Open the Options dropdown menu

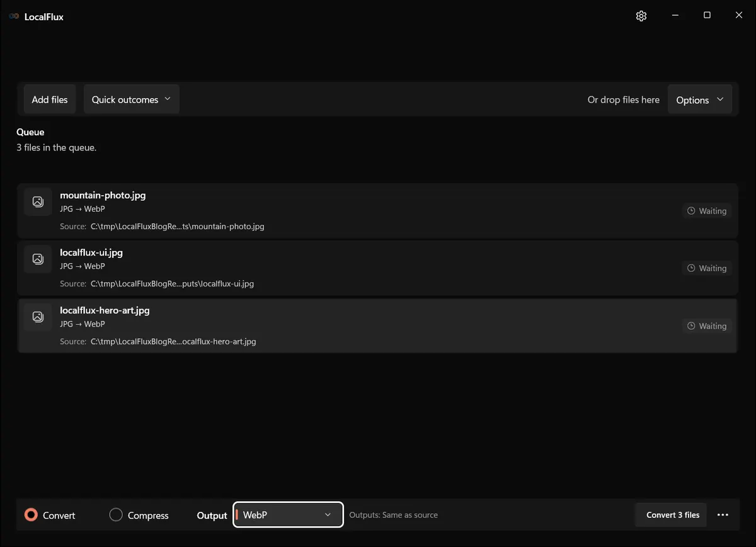point(700,100)
